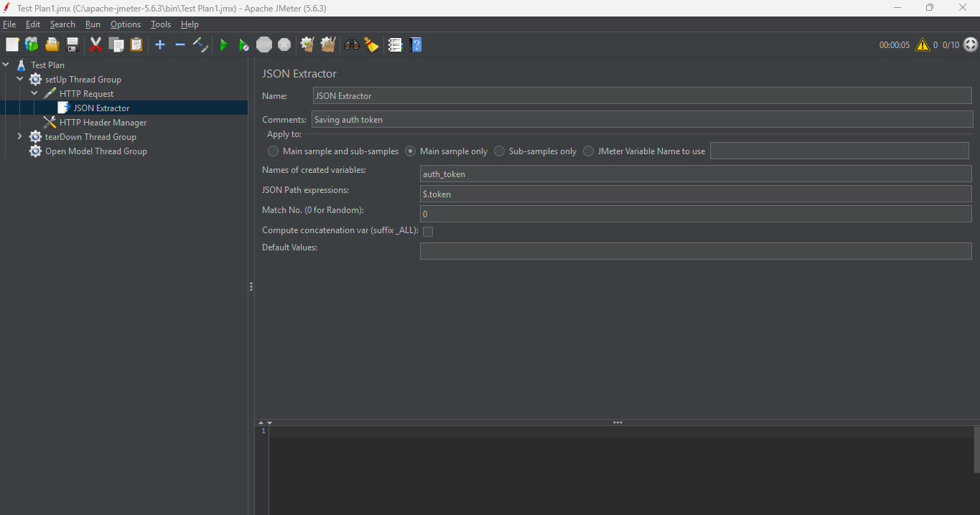The image size is (980, 515).
Task: Click the Toggle enable/disable icon
Action: click(200, 44)
